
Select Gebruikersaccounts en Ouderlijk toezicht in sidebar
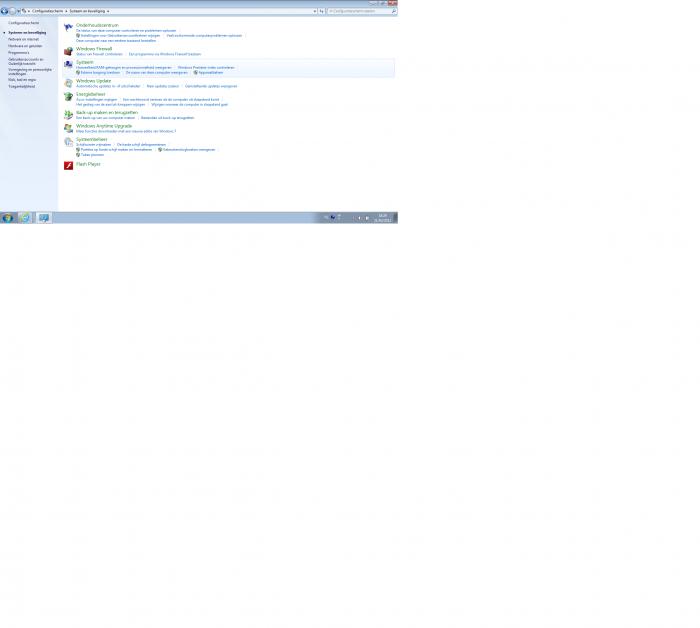(x=25, y=62)
